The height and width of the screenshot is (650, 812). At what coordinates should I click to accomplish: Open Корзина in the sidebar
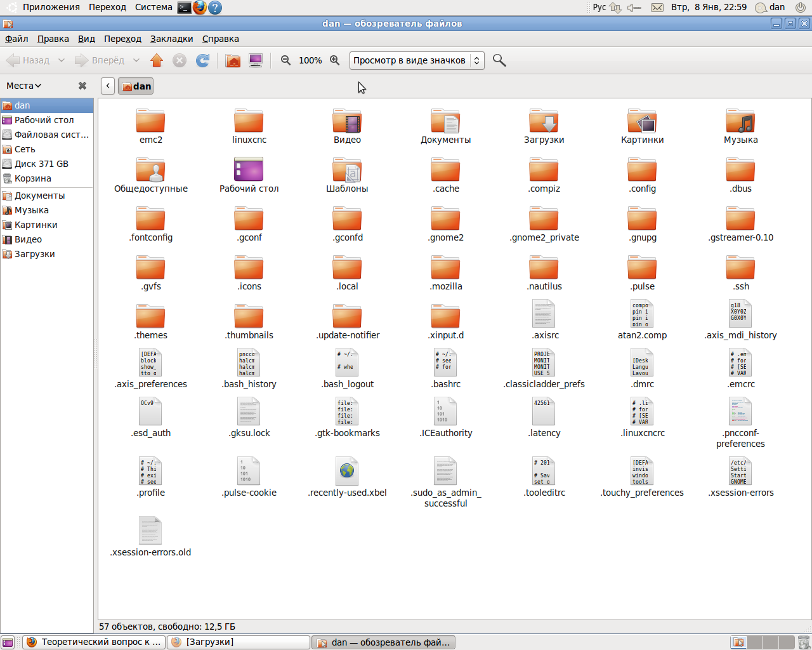tap(47, 178)
